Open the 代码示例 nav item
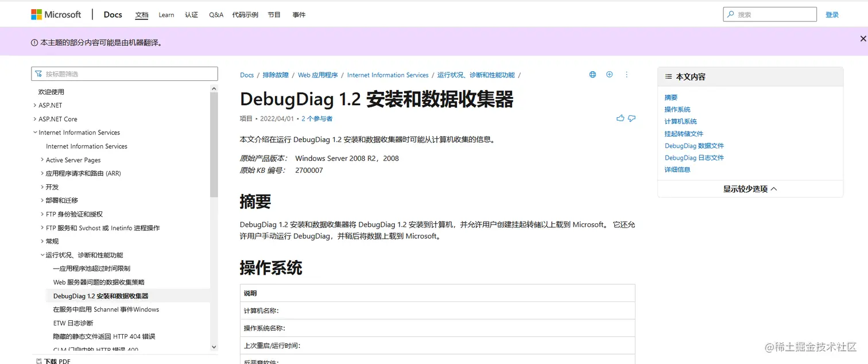Screen dimensions: 868x364 [x=245, y=15]
